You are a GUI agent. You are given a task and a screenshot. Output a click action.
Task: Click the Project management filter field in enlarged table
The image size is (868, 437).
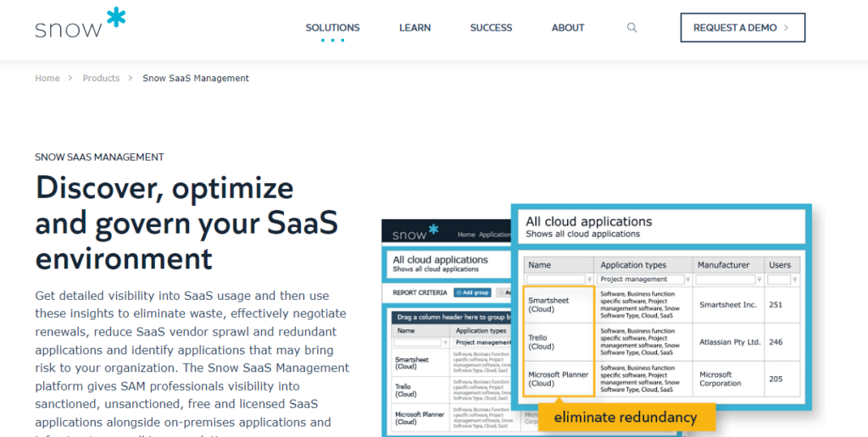coord(641,279)
